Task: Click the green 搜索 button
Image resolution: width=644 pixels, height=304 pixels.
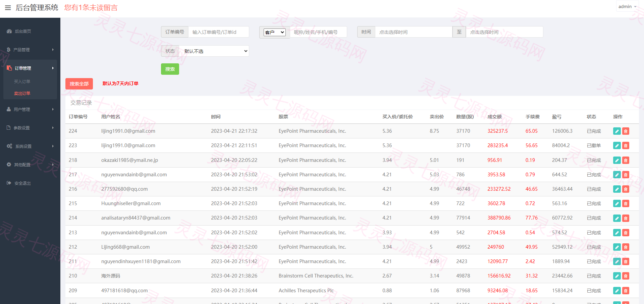Action: pyautogui.click(x=170, y=69)
